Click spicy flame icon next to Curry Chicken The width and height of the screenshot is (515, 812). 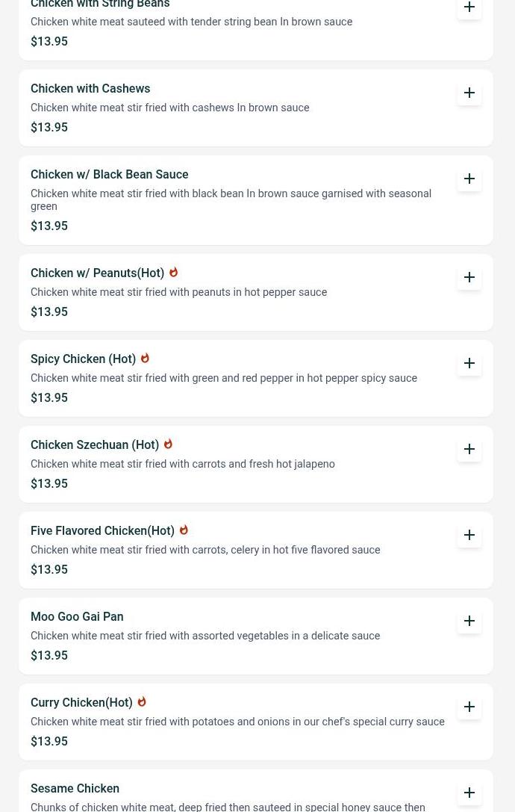click(142, 702)
